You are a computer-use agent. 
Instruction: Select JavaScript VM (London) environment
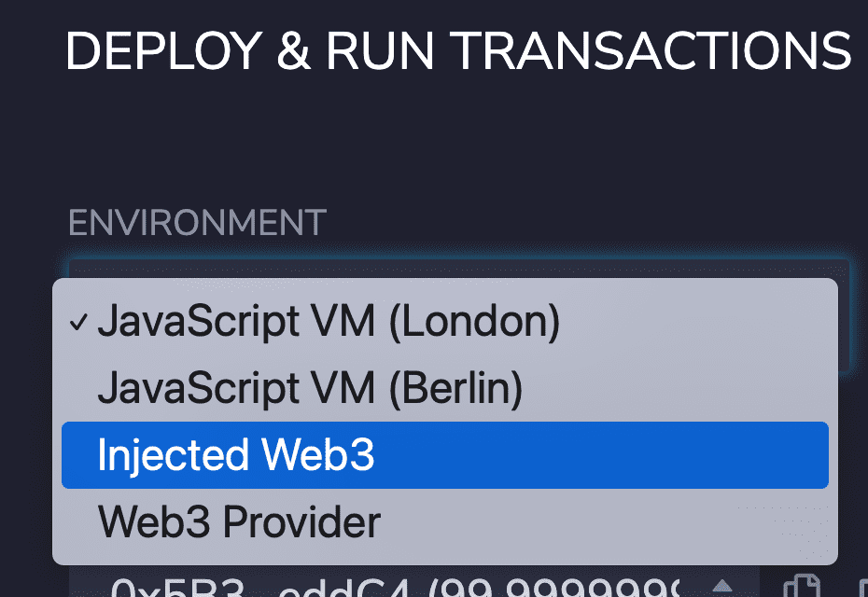(329, 322)
